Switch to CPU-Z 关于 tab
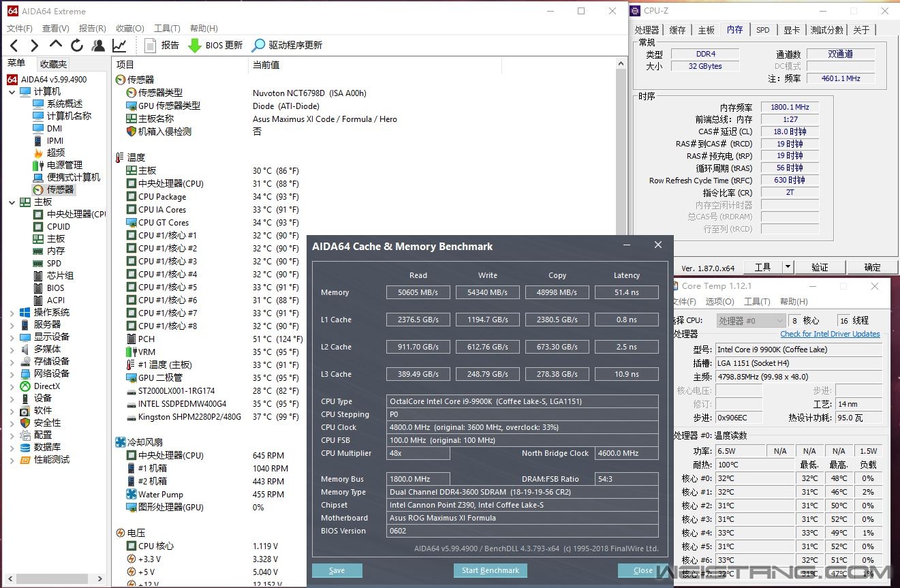 tap(861, 30)
